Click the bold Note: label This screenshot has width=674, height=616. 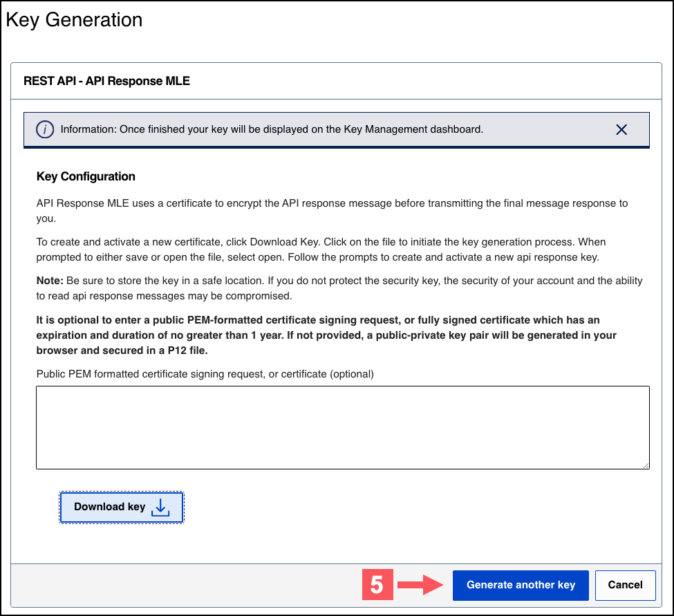(x=50, y=280)
